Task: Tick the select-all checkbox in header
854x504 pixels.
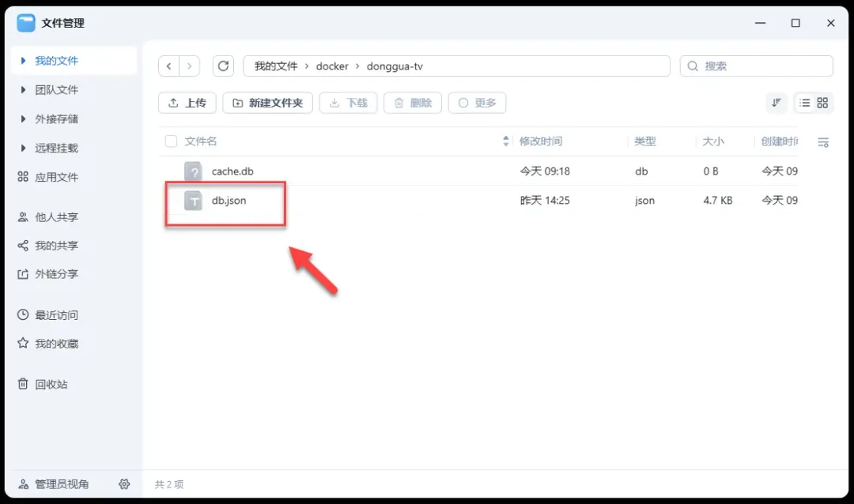Action: [x=171, y=141]
